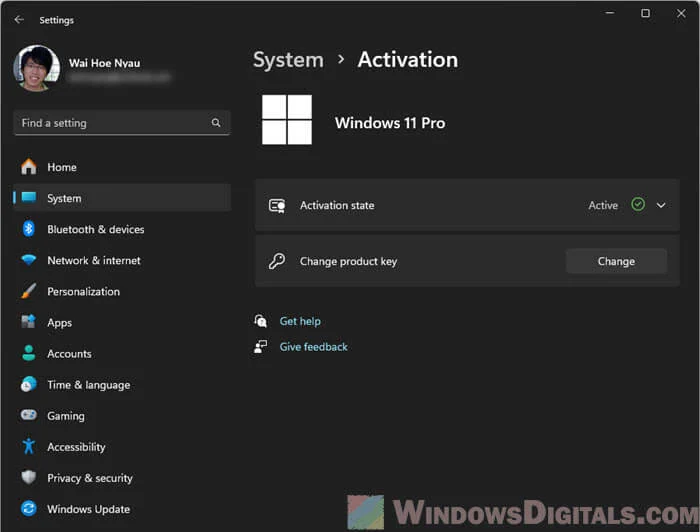This screenshot has width=700, height=532.
Task: Click the Activation state label
Action: point(337,205)
